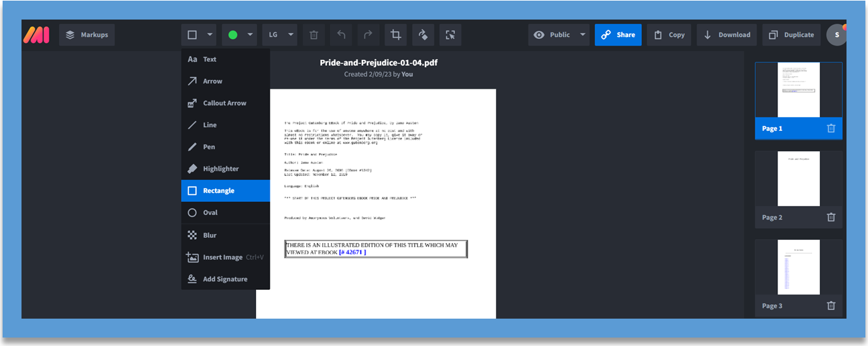Viewport: 868px width, 346px height.
Task: Choose Add Signature menu entry
Action: pyautogui.click(x=225, y=279)
